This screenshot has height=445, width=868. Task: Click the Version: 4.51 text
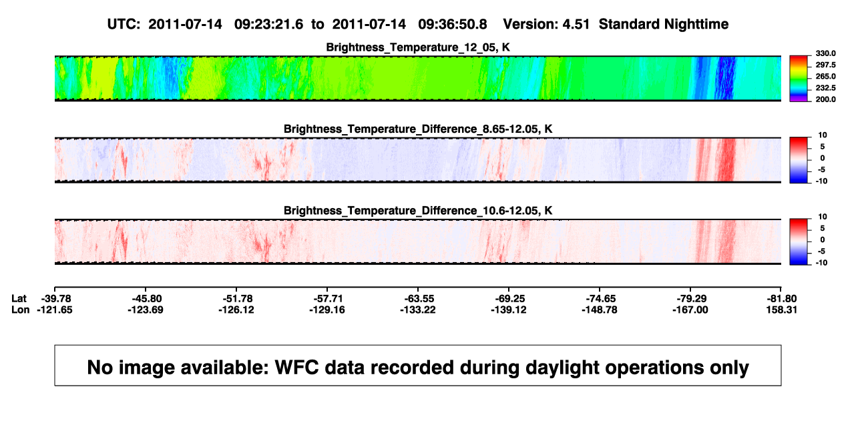pos(547,24)
